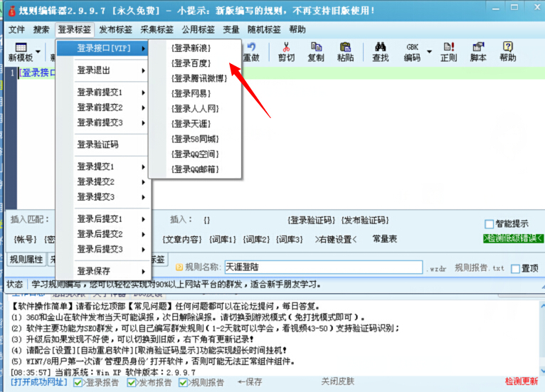Click the 打开成功网址 link
545x392 pixels.
pyautogui.click(x=39, y=382)
